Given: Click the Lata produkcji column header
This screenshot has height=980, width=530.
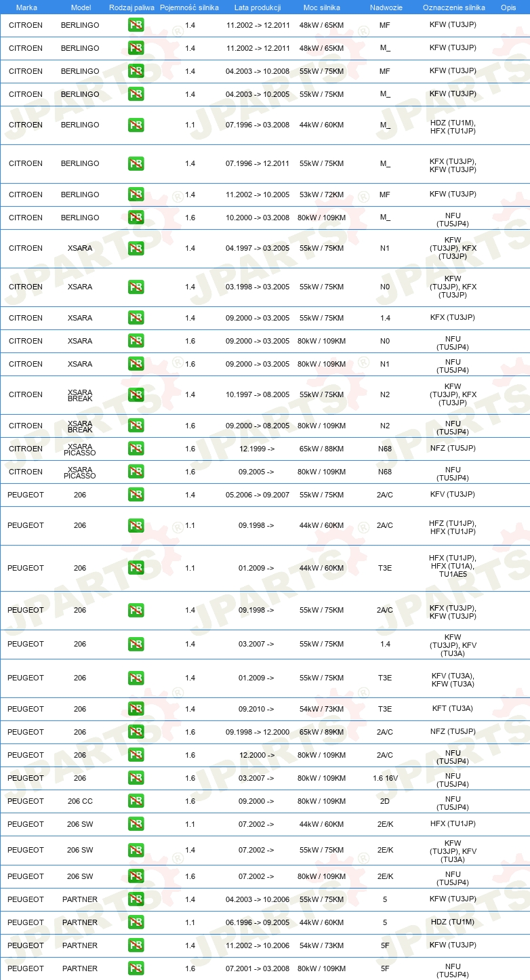Looking at the screenshot, I should (x=258, y=7).
